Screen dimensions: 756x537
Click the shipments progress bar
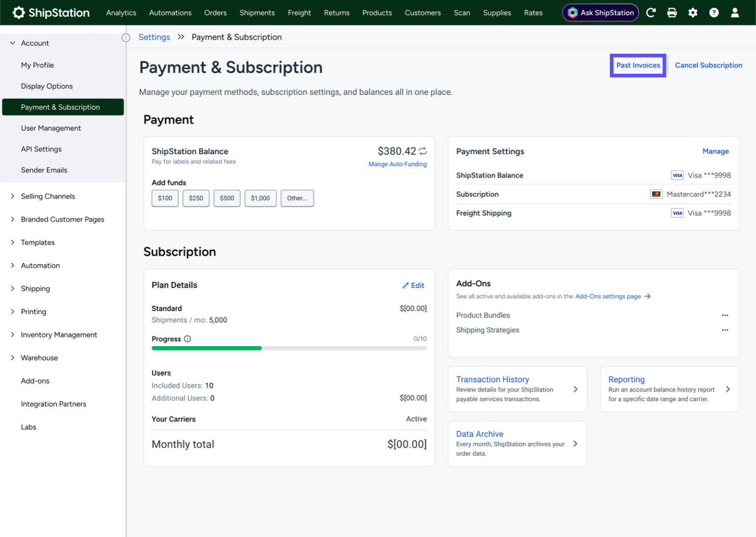coord(289,348)
